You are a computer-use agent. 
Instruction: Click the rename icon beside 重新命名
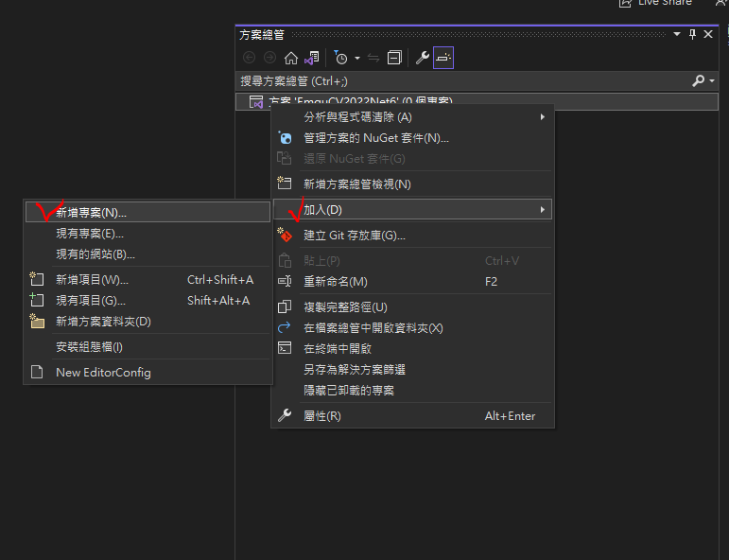[x=285, y=281]
